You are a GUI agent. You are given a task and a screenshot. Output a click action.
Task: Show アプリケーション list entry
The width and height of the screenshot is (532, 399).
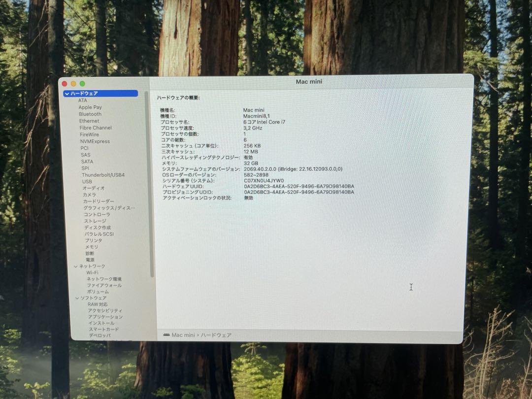click(105, 317)
